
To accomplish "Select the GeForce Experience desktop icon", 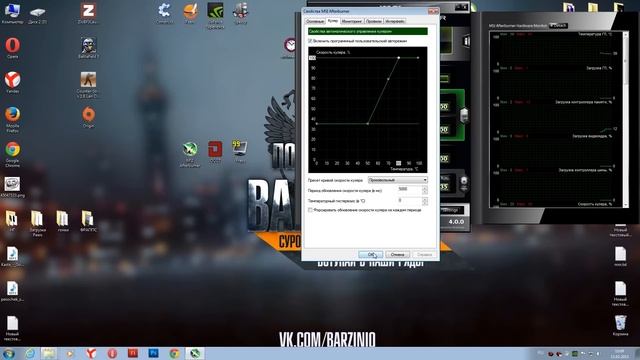I will click(x=215, y=16).
